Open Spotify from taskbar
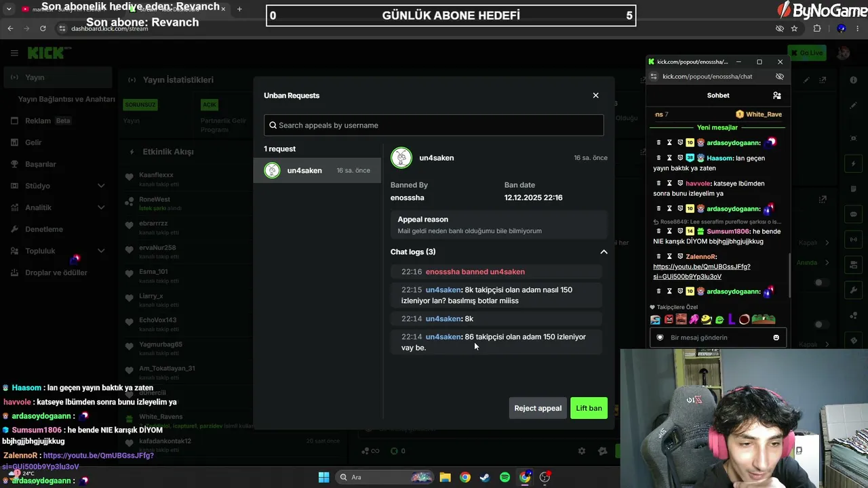The image size is (868, 488). pyautogui.click(x=505, y=477)
